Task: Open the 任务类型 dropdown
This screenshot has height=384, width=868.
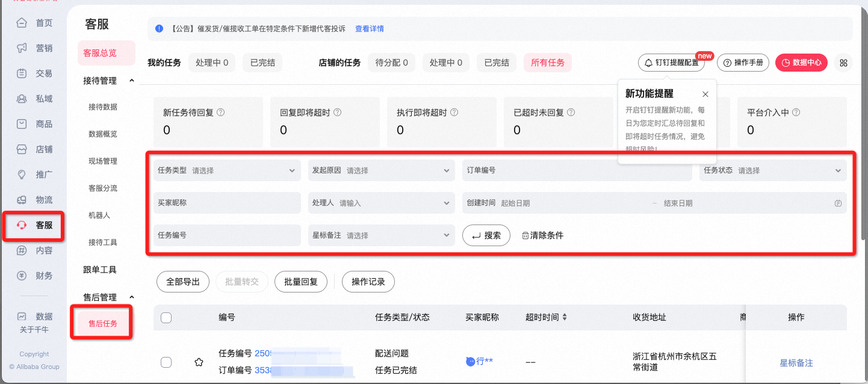Action: (x=227, y=170)
